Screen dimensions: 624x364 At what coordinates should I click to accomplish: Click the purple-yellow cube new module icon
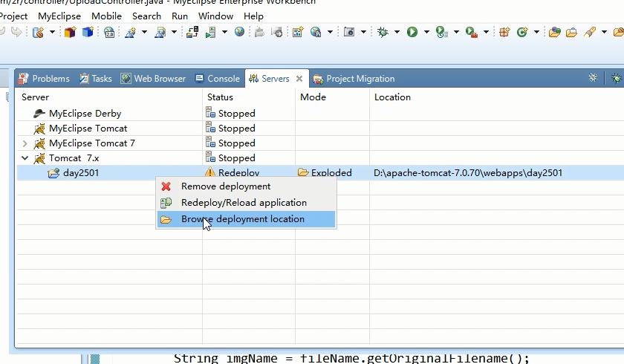(x=70, y=32)
